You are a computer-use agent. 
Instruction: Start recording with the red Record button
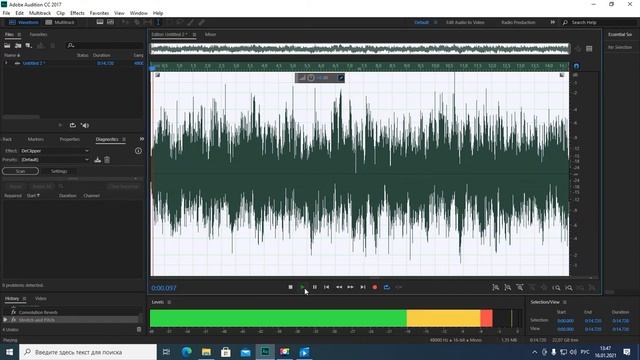(375, 287)
